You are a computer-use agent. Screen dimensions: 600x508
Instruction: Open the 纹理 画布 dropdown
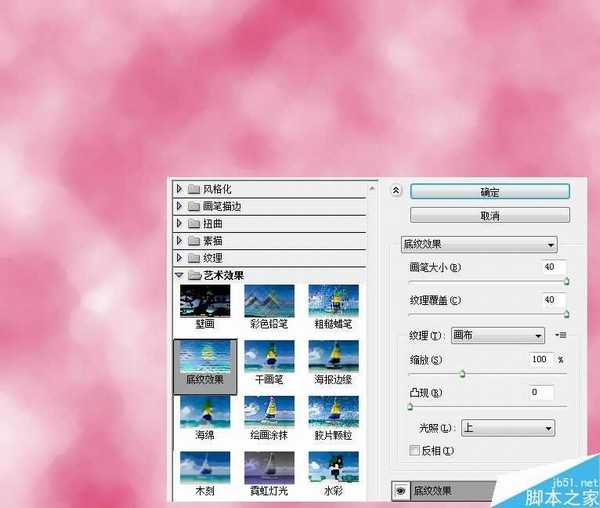coord(498,335)
